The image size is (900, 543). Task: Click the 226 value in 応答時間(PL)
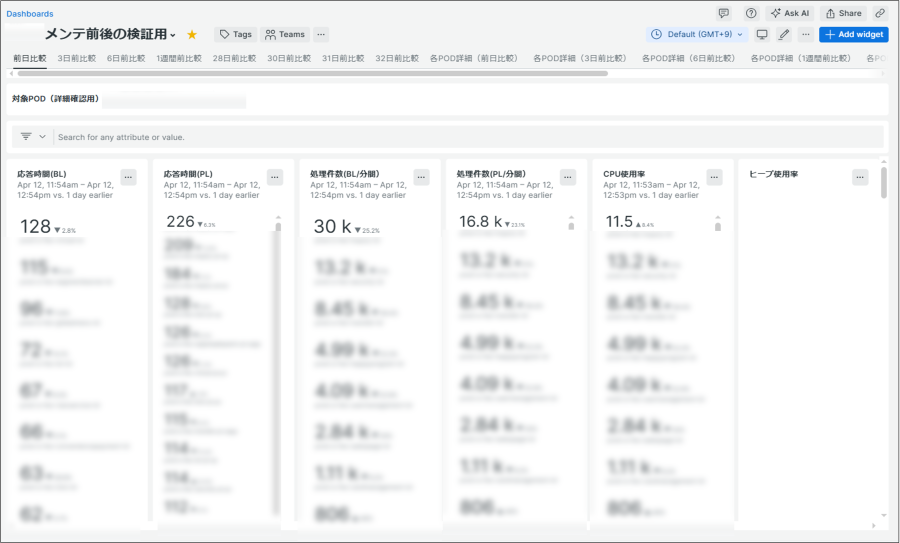(x=180, y=222)
